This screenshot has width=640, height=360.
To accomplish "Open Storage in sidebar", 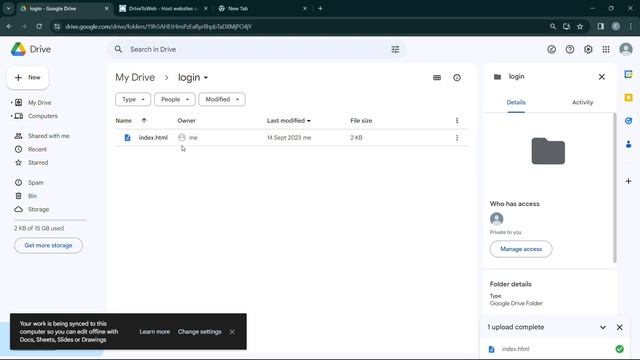I will [38, 209].
